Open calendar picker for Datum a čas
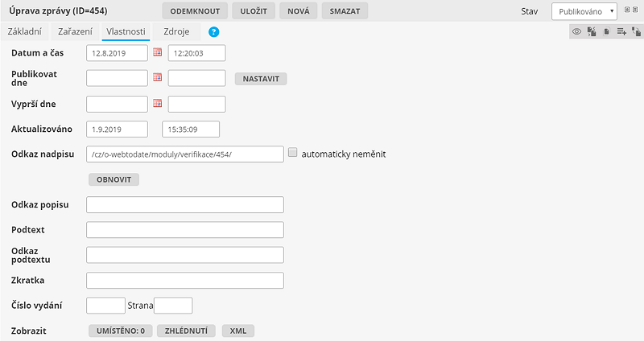Screen dimensions: 644x341 coord(158,53)
